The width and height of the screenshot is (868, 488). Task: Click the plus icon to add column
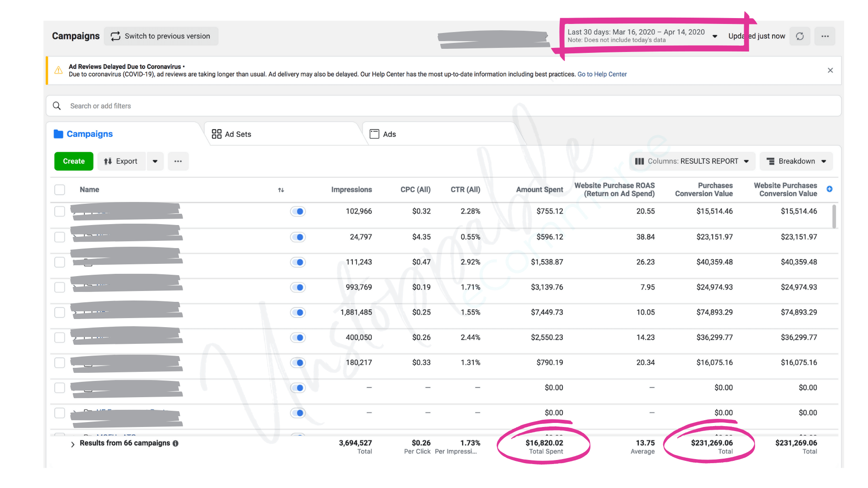830,189
